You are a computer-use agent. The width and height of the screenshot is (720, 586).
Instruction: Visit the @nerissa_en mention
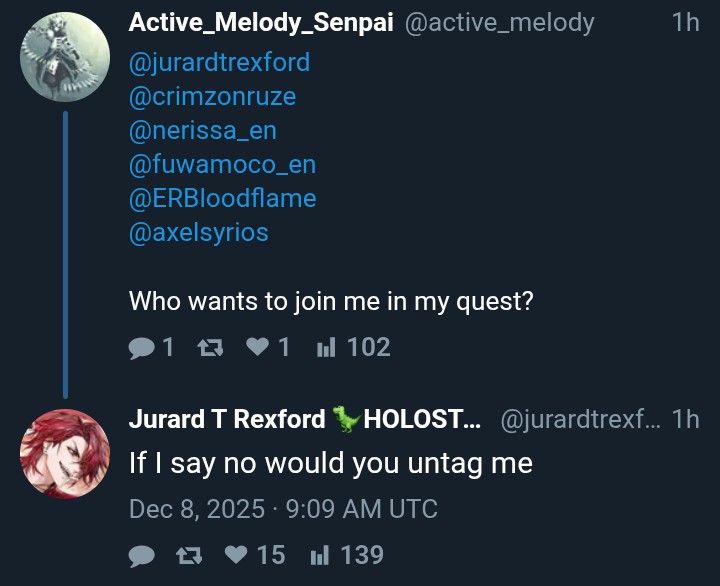tap(203, 131)
